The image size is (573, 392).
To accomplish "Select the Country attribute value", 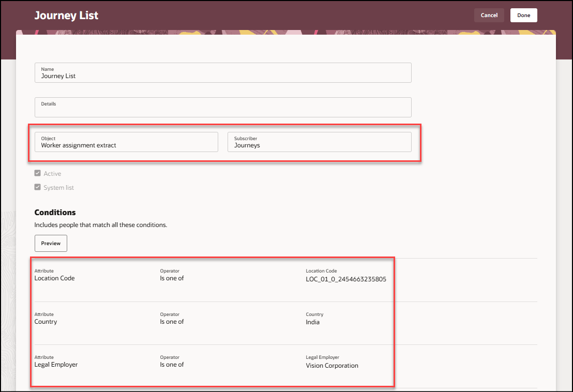I will pyautogui.click(x=46, y=322).
